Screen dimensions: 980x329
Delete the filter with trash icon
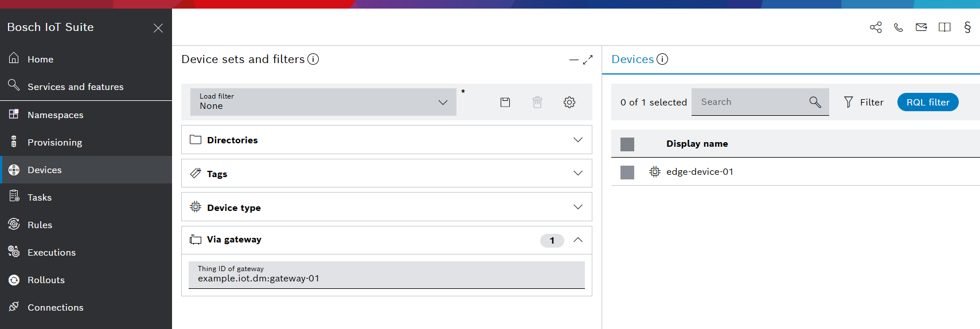click(x=537, y=102)
